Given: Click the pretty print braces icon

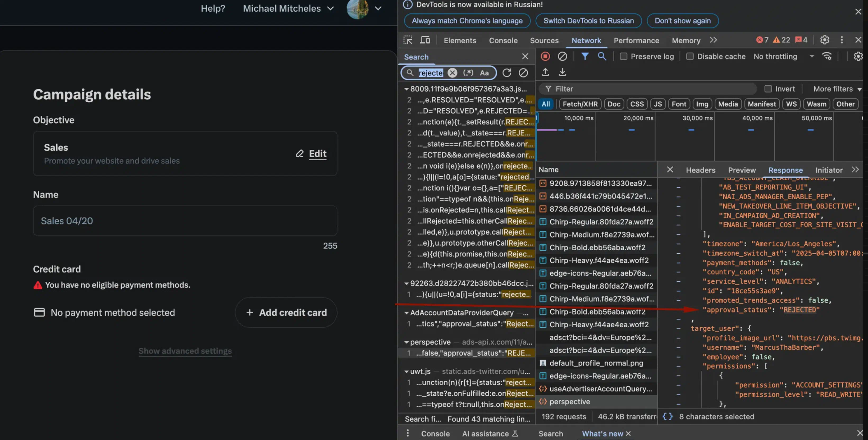Looking at the screenshot, I should coord(668,416).
